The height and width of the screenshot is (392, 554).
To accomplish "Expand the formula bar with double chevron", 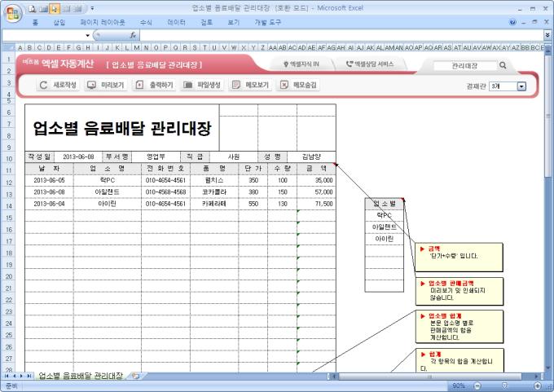I will pos(547,35).
